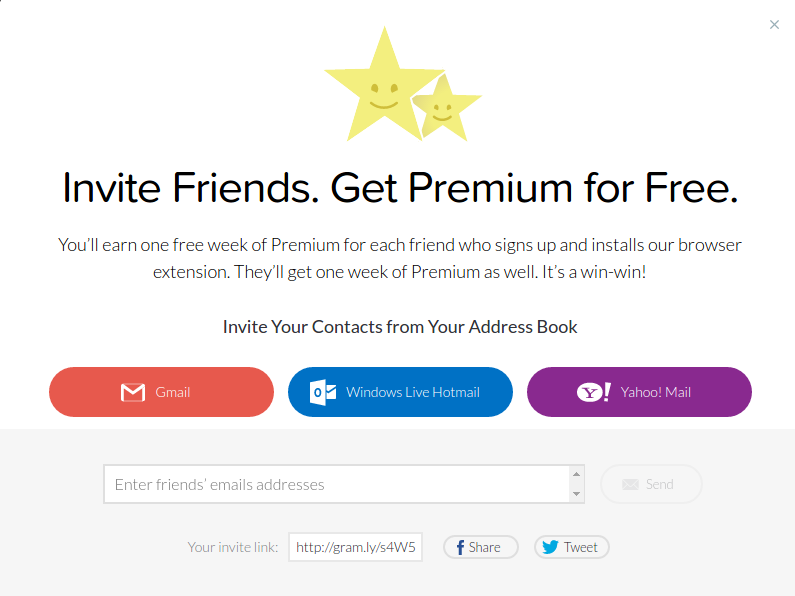Choose Windows Live Hotmail for contacts
Image resolution: width=795 pixels, height=596 pixels.
400,392
